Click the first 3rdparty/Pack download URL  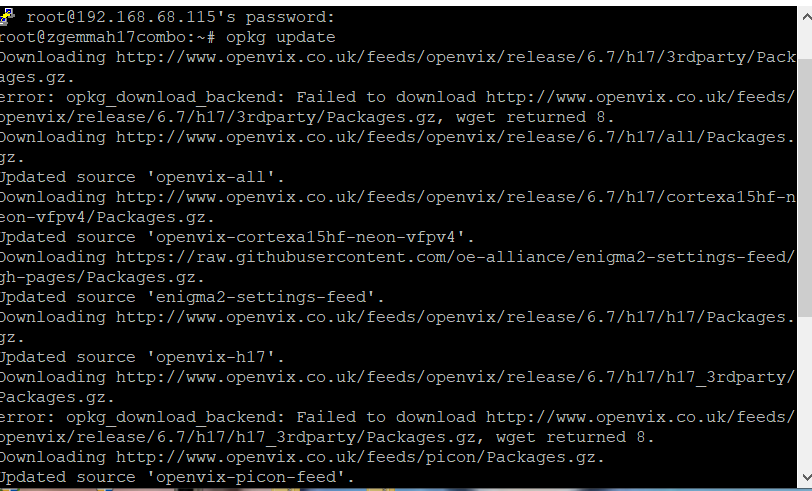pos(456,57)
